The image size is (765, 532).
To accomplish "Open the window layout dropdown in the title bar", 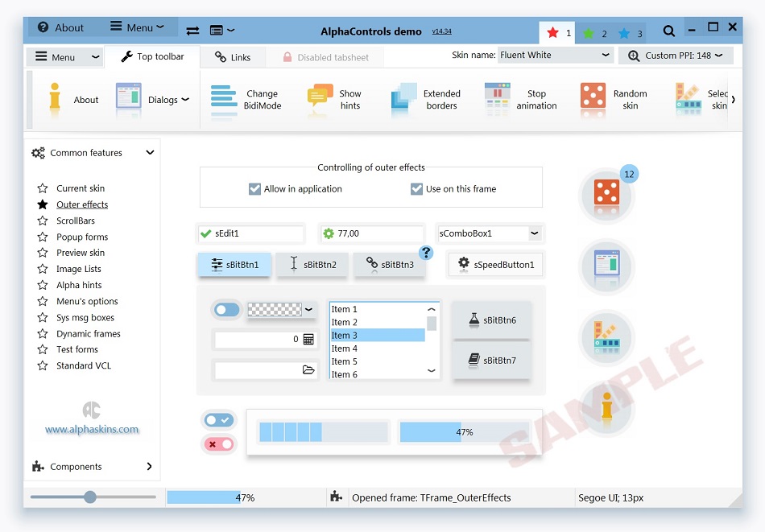I will tap(222, 31).
